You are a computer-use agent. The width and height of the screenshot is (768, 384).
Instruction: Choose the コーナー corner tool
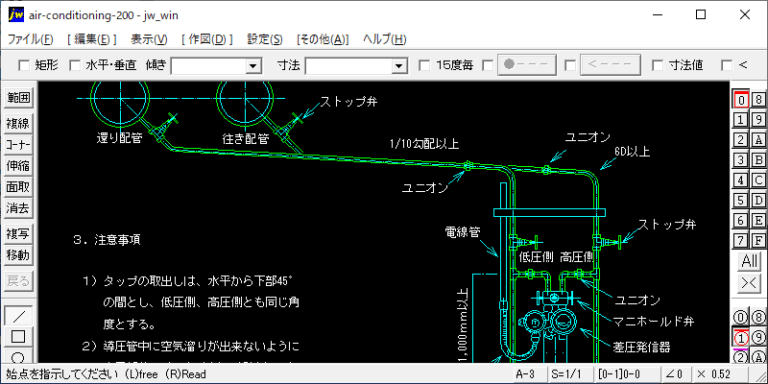[x=18, y=145]
